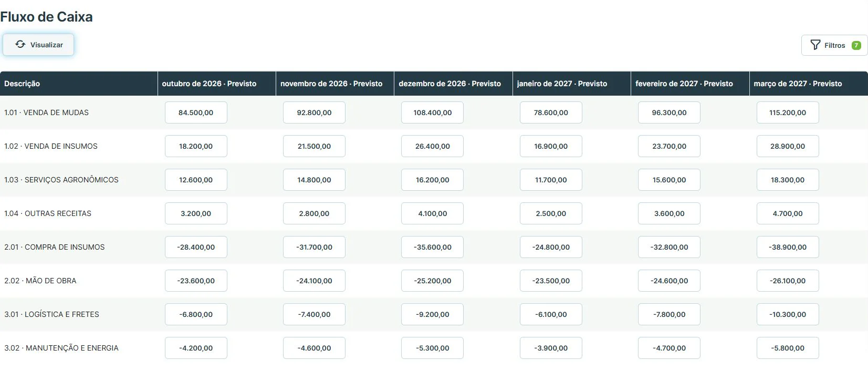Edit the 4.700,00 Outras Receitas field
This screenshot has width=868, height=370.
tap(788, 213)
